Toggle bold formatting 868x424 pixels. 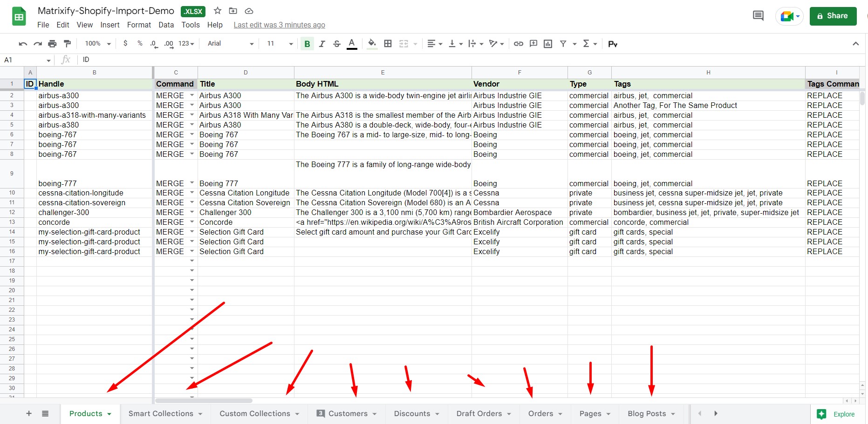(x=307, y=44)
